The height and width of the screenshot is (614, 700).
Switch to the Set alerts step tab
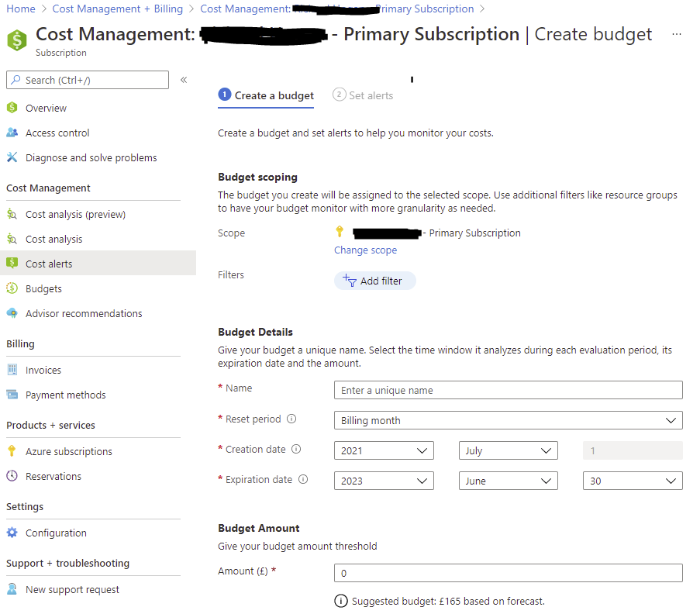(x=363, y=95)
